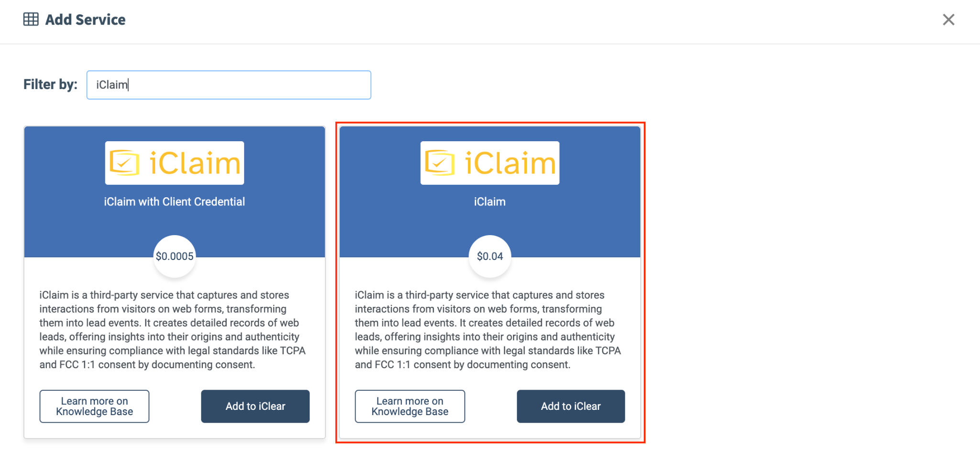
Task: Open Knowledge Base for iClaim with Client Credential
Action: pos(94,406)
